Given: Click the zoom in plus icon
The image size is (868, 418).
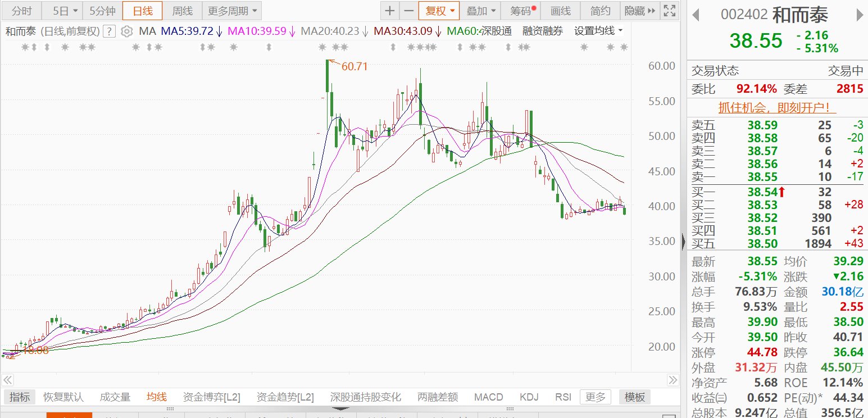Looking at the screenshot, I should 390,11.
